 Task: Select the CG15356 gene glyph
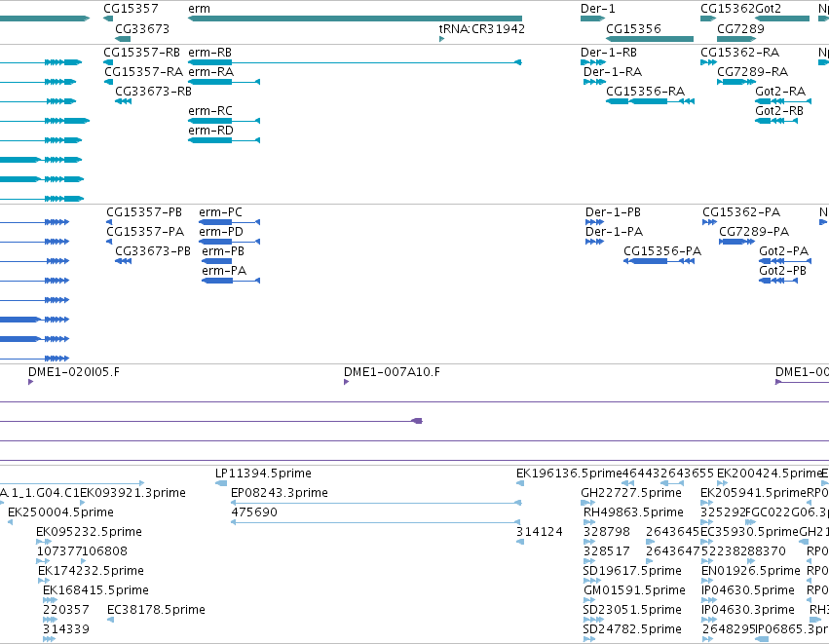pos(649,39)
